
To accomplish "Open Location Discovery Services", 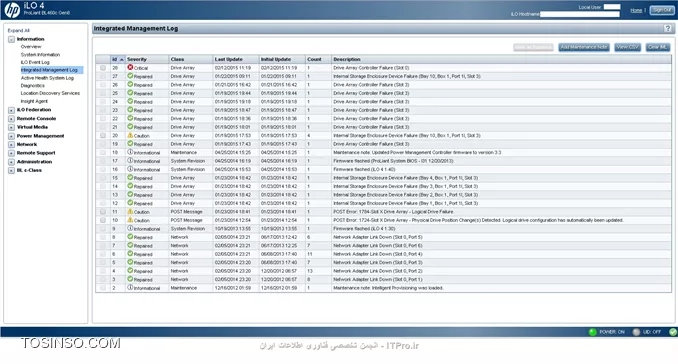I will pyautogui.click(x=50, y=93).
